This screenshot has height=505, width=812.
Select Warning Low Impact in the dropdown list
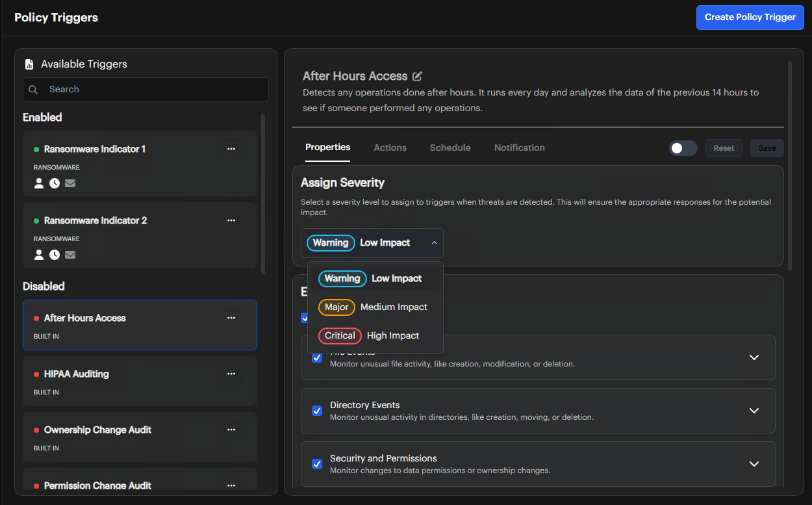coord(375,278)
